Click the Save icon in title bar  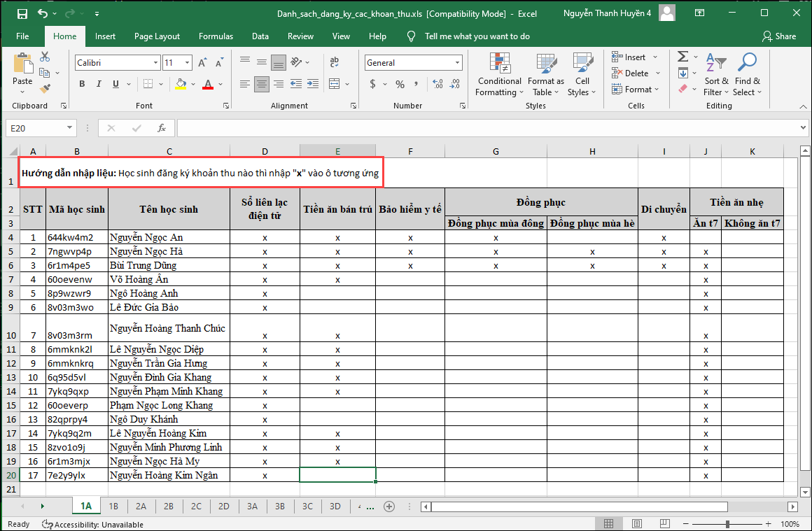(x=22, y=13)
